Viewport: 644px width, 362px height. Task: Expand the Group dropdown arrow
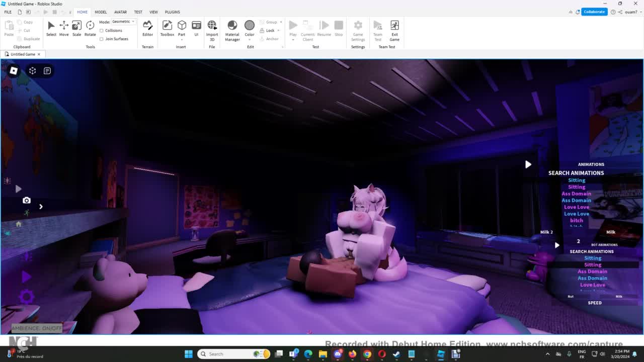point(281,22)
